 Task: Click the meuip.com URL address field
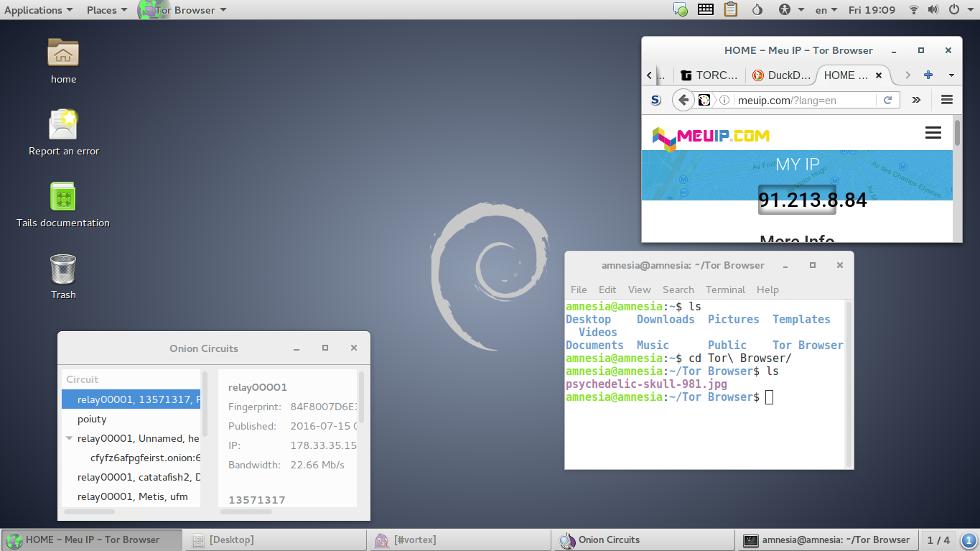tap(805, 100)
